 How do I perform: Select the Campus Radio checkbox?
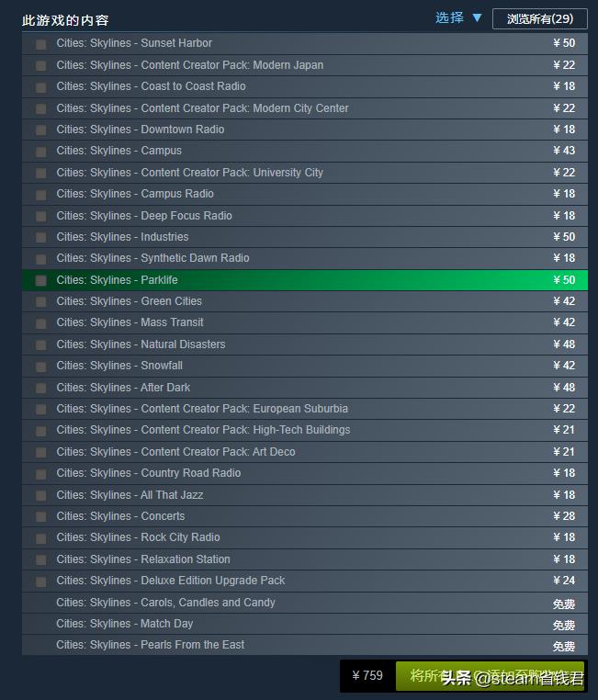point(40,195)
